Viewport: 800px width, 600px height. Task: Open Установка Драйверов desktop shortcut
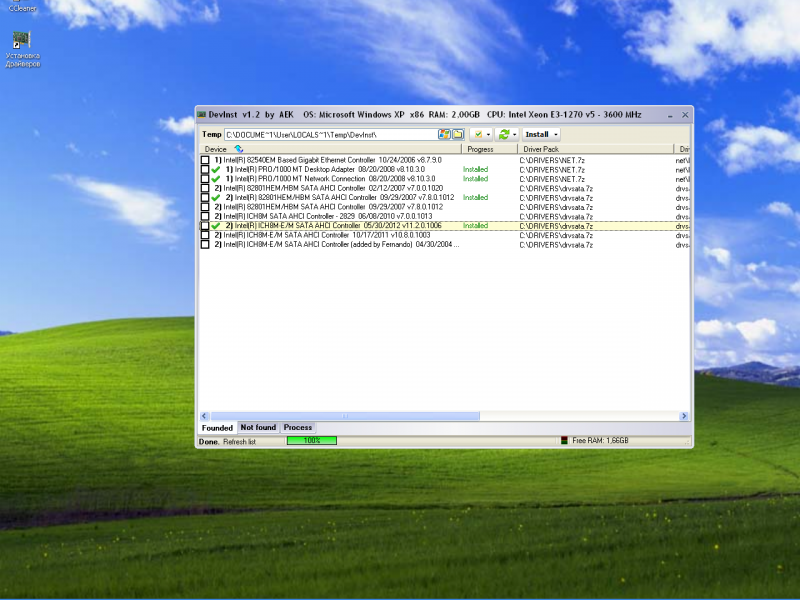22,49
